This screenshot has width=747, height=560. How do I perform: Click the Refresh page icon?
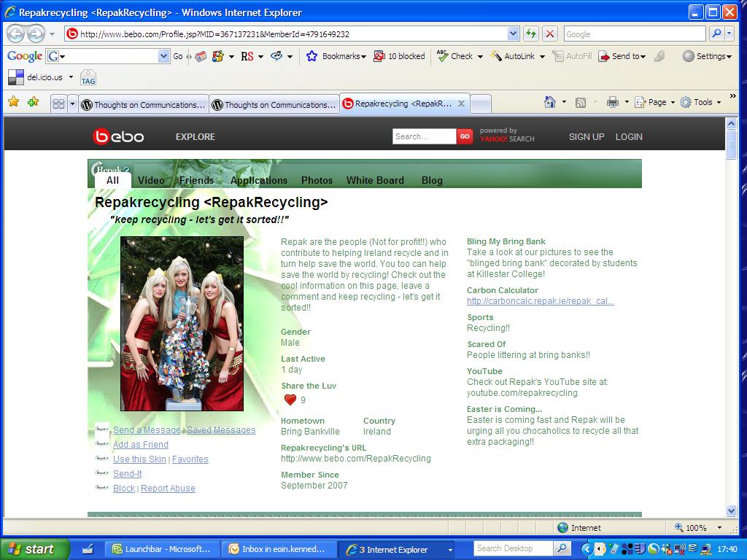click(530, 34)
